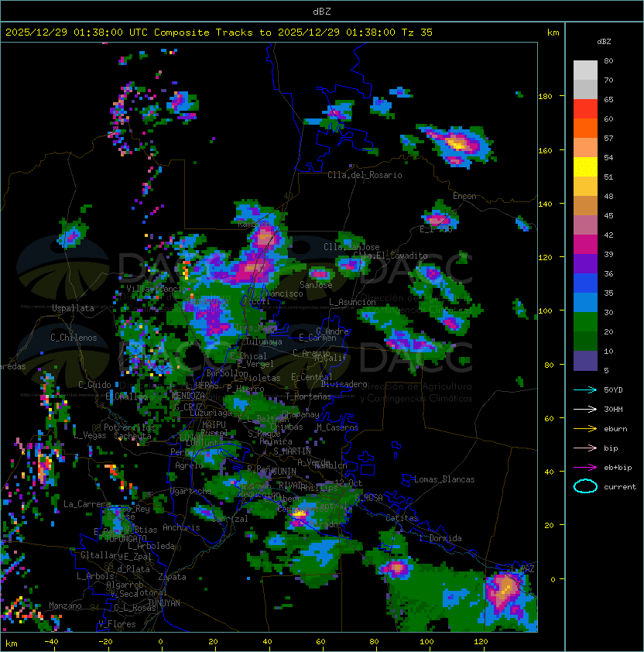Click the cyan 50YD arrow legend icon

point(585,389)
